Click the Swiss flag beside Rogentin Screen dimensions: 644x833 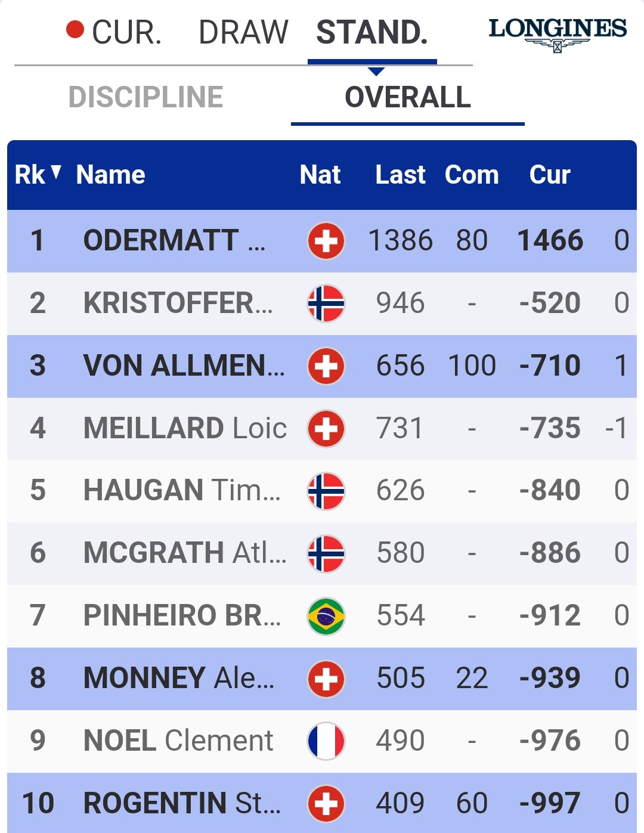(326, 803)
